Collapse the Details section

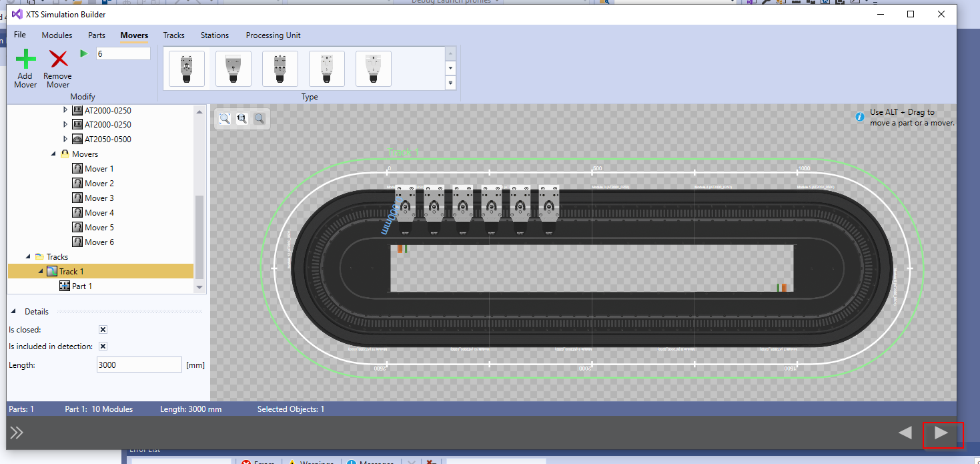tap(14, 312)
